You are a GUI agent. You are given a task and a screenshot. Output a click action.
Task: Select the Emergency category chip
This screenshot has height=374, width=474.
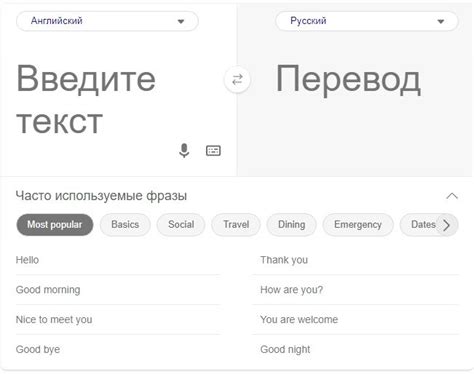pos(358,225)
